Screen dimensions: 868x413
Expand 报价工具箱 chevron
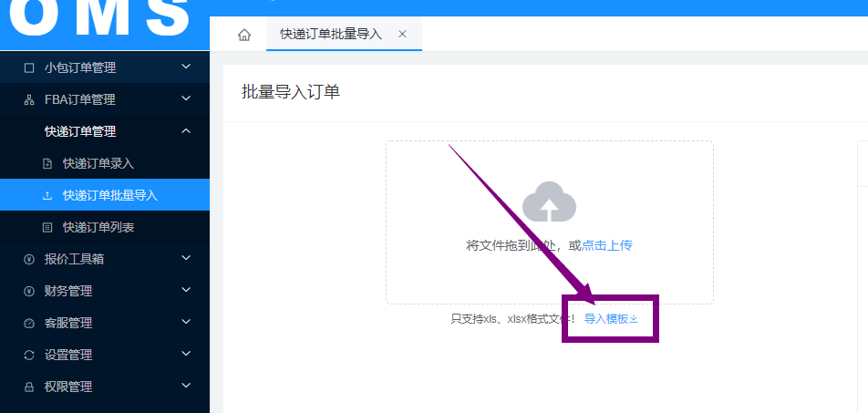click(x=186, y=258)
